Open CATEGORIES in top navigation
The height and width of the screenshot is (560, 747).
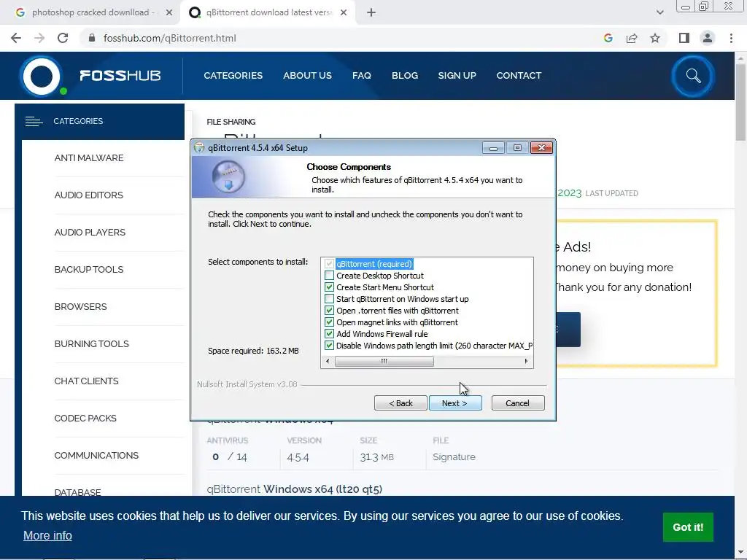(233, 75)
